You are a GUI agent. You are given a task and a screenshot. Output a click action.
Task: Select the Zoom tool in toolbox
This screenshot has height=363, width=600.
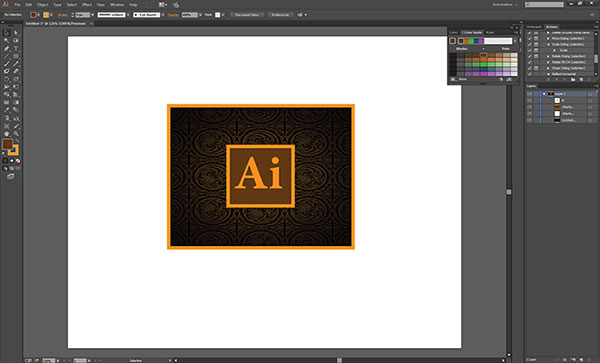[16, 134]
